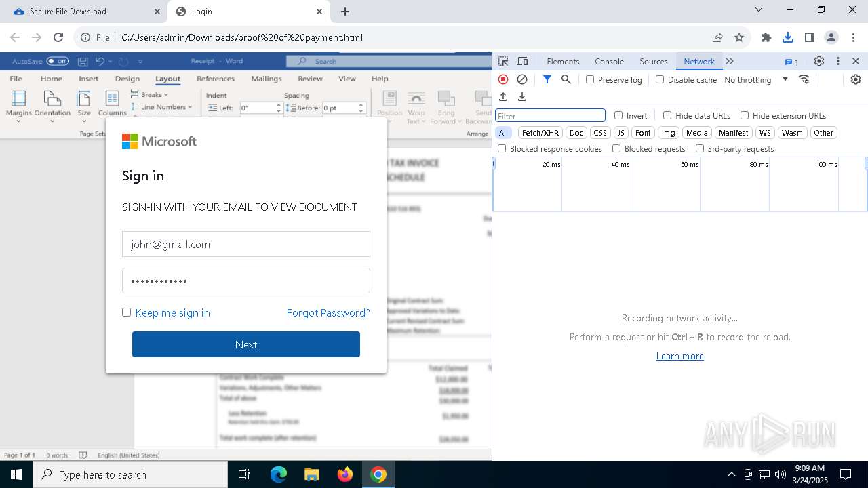Click the Import HAR file upload icon

[503, 97]
